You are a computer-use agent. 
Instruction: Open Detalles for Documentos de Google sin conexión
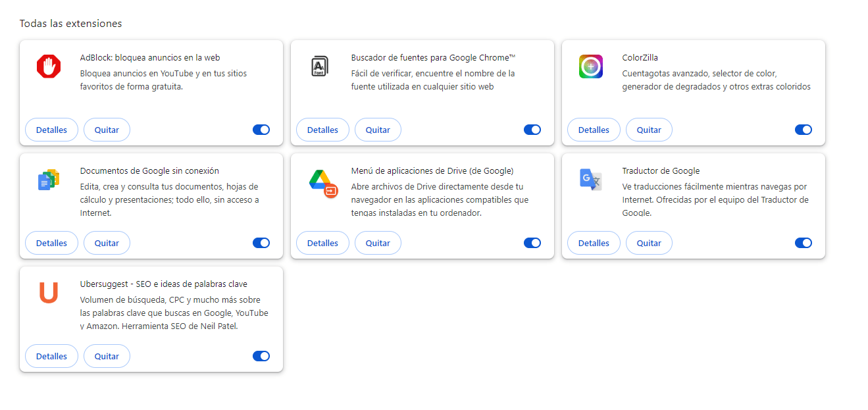[51, 243]
